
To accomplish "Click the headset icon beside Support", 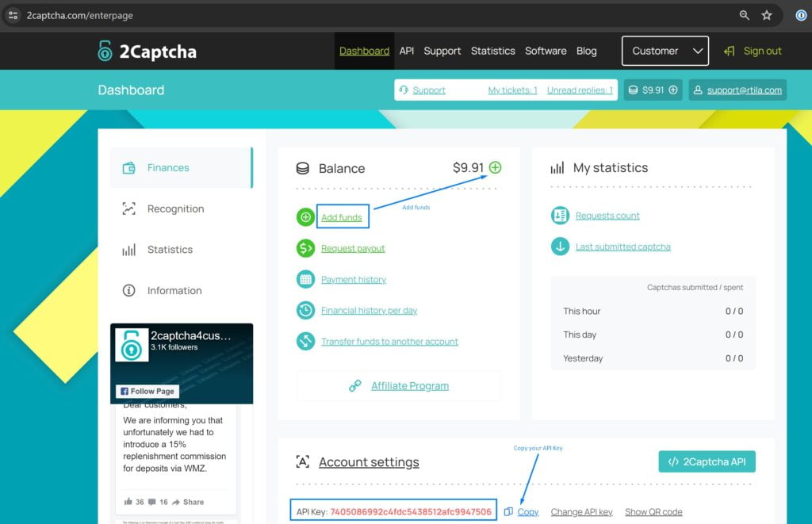I will pos(404,90).
